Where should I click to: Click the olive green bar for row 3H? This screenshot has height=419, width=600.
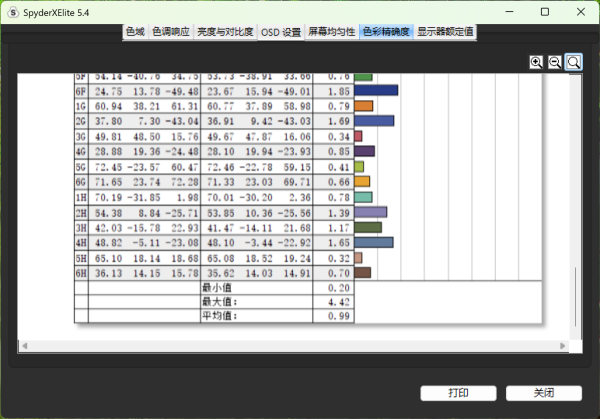[x=368, y=227]
